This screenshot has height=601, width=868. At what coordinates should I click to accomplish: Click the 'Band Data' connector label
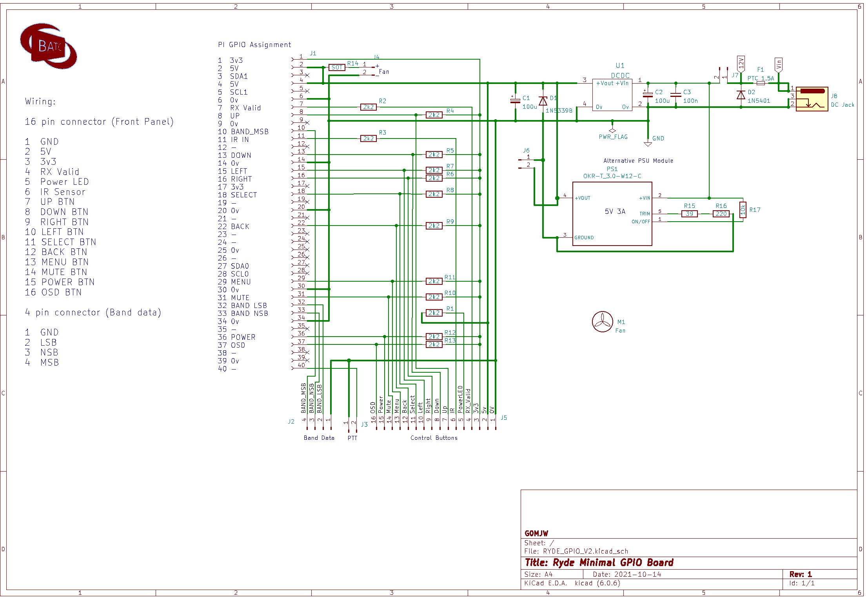pyautogui.click(x=319, y=438)
